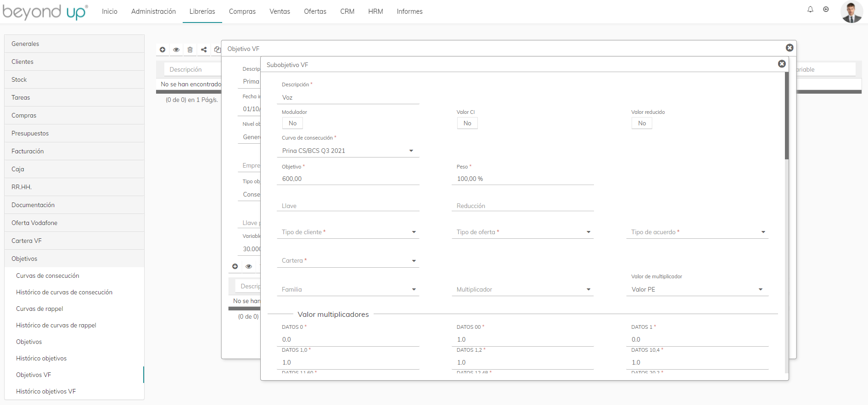Viewport: 868px width, 405px height.
Task: Open the Ventas menu
Action: [x=280, y=11]
